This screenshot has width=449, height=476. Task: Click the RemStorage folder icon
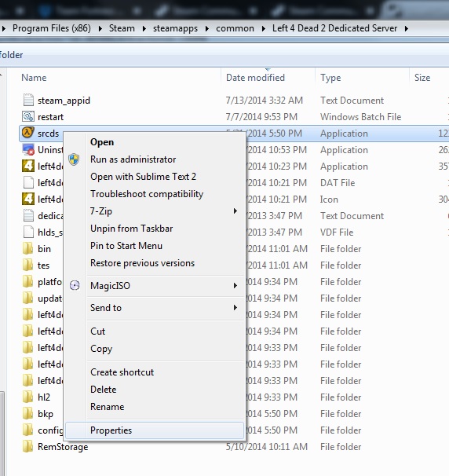(x=27, y=447)
